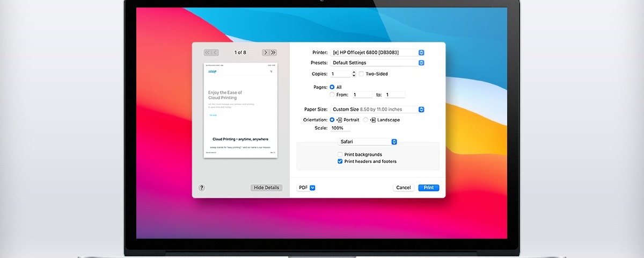The image size is (644, 258).
Task: Uncheck Print headers and footers
Action: pyautogui.click(x=340, y=161)
